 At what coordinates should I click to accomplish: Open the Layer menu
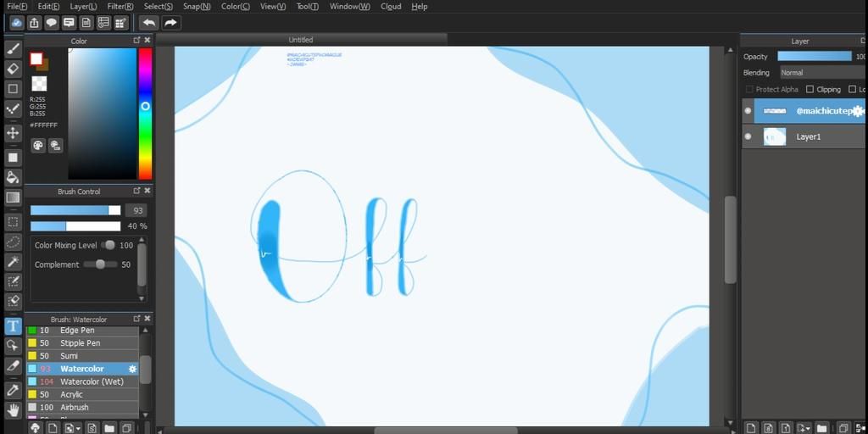tap(84, 7)
